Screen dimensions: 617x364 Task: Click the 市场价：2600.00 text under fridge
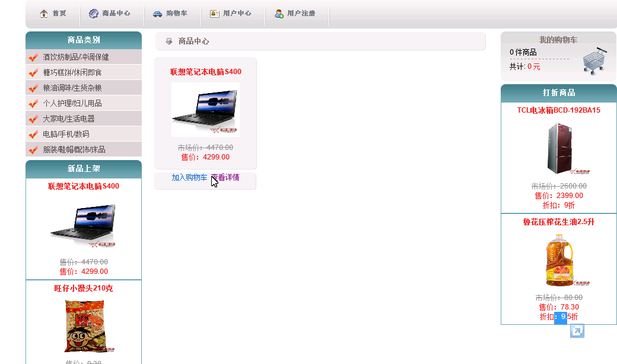tap(559, 186)
